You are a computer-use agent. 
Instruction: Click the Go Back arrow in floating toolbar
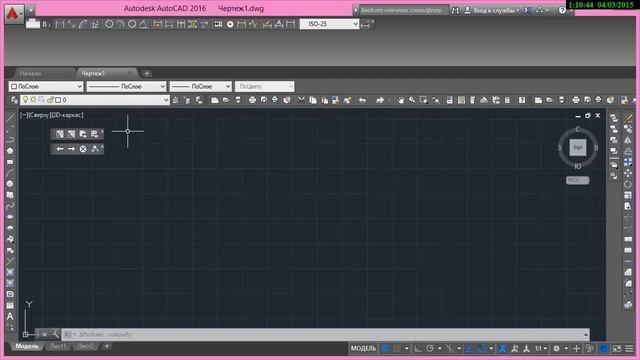[x=60, y=149]
